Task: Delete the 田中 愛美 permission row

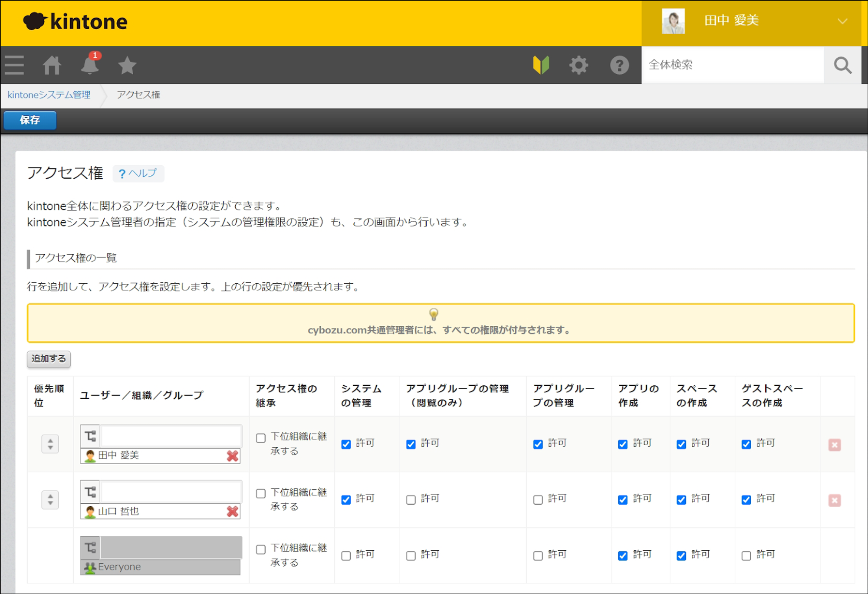Action: [834, 445]
